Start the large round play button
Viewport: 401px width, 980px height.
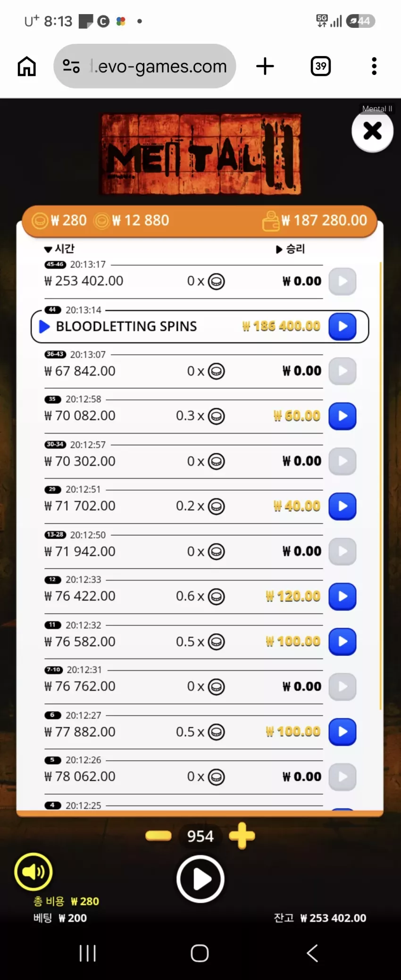(200, 879)
